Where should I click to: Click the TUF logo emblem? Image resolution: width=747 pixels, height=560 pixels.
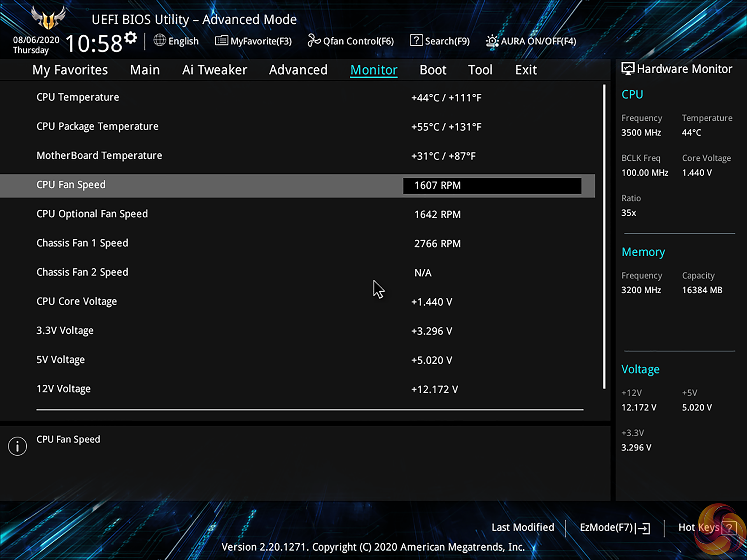(x=48, y=18)
